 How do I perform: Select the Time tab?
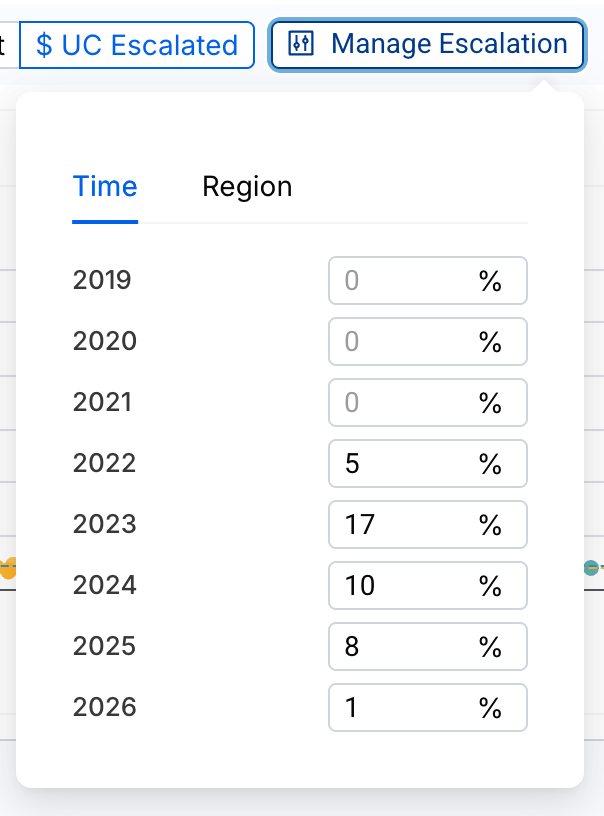(105, 186)
